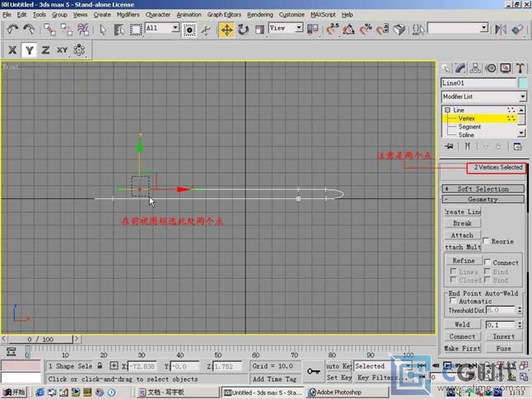Restrict movement to Y axis
This screenshot has height=399, width=532.
(x=29, y=50)
